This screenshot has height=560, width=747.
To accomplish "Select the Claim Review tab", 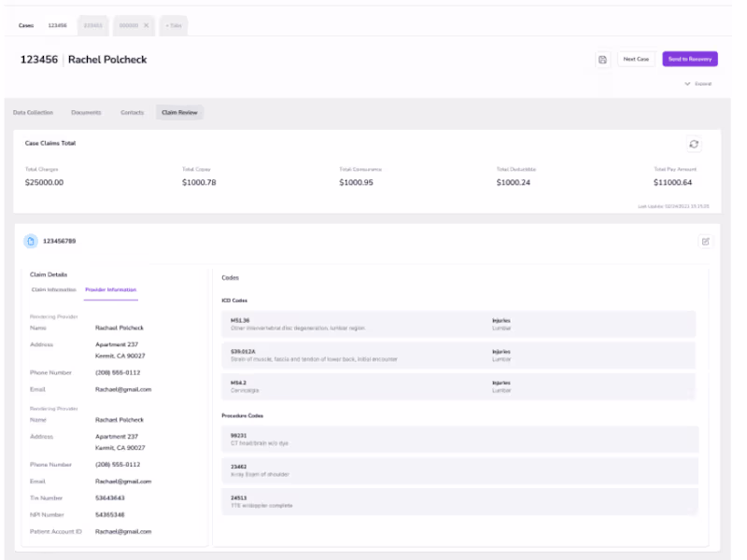I will point(179,113).
